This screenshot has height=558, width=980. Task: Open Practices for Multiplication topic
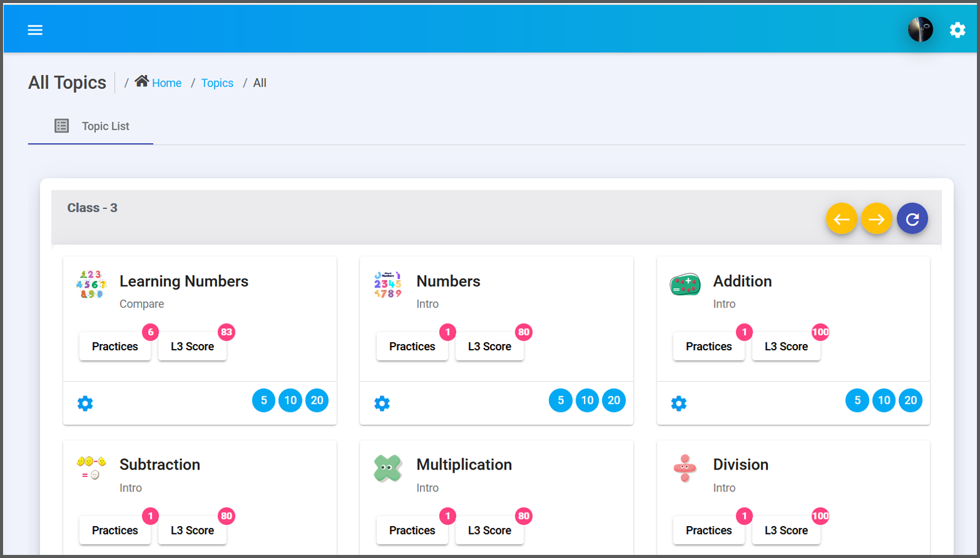pos(412,530)
